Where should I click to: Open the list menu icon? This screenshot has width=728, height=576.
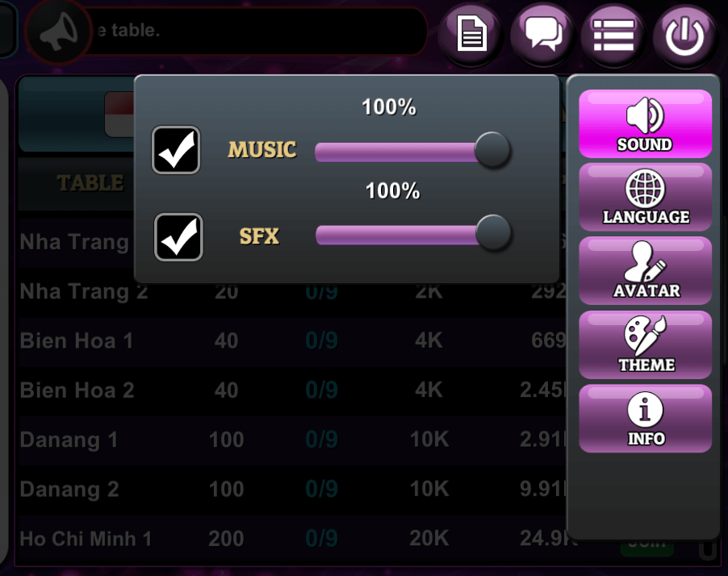pyautogui.click(x=613, y=35)
